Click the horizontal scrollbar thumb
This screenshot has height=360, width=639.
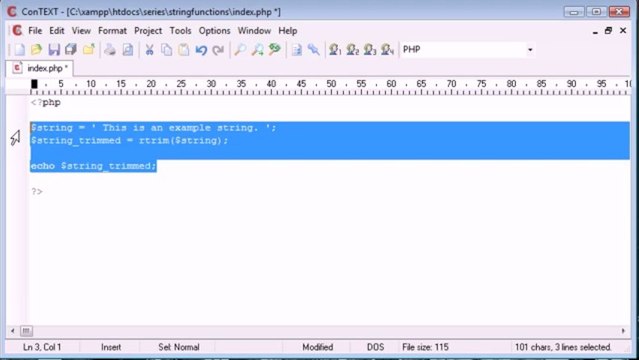pos(26,331)
